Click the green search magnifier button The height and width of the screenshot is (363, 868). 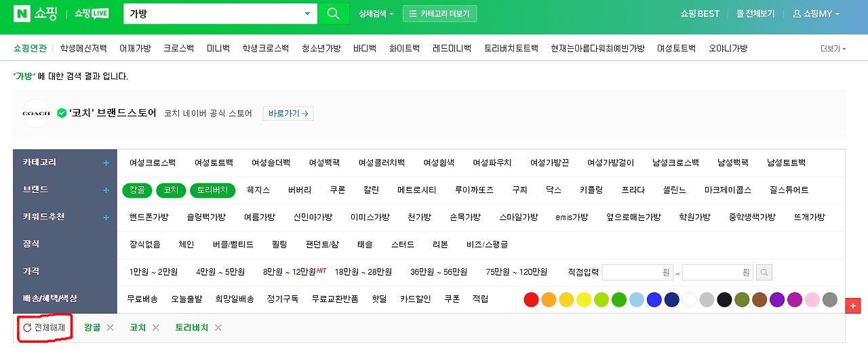(x=333, y=14)
